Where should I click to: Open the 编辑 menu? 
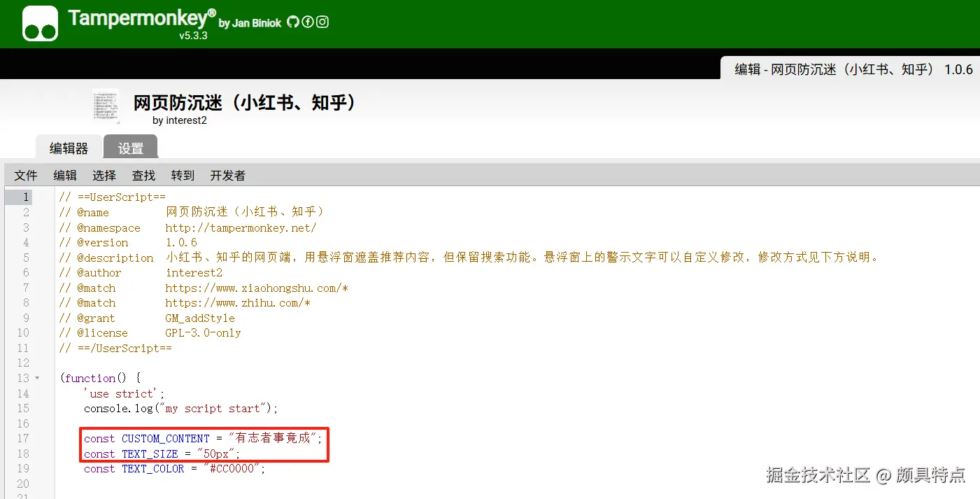point(65,176)
